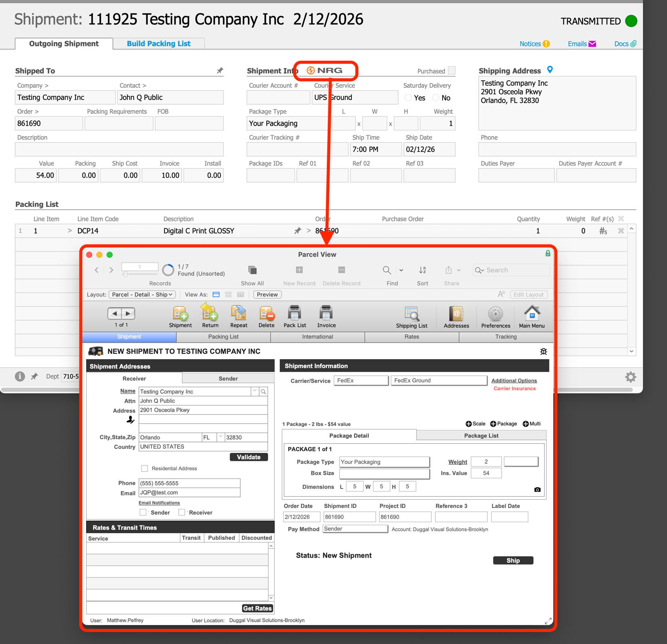Search receiver name with magnifier icon
Image resolution: width=667 pixels, height=644 pixels.
pos(263,391)
